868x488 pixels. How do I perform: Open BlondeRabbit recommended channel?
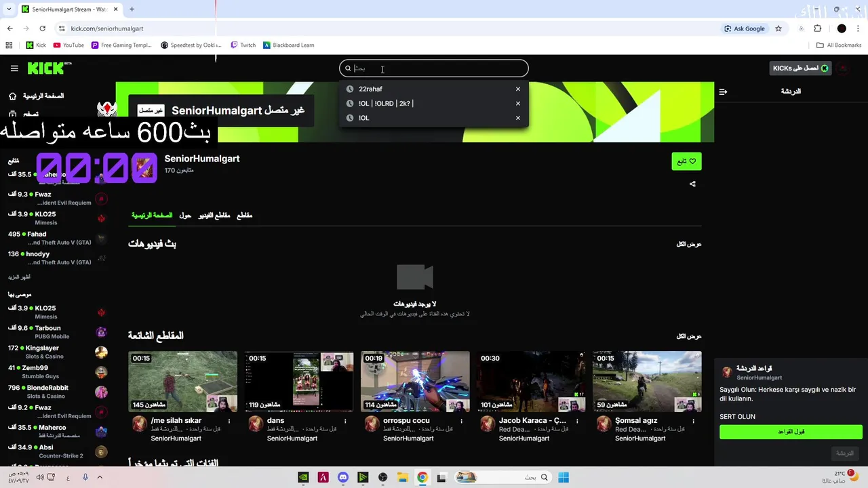[x=57, y=392]
